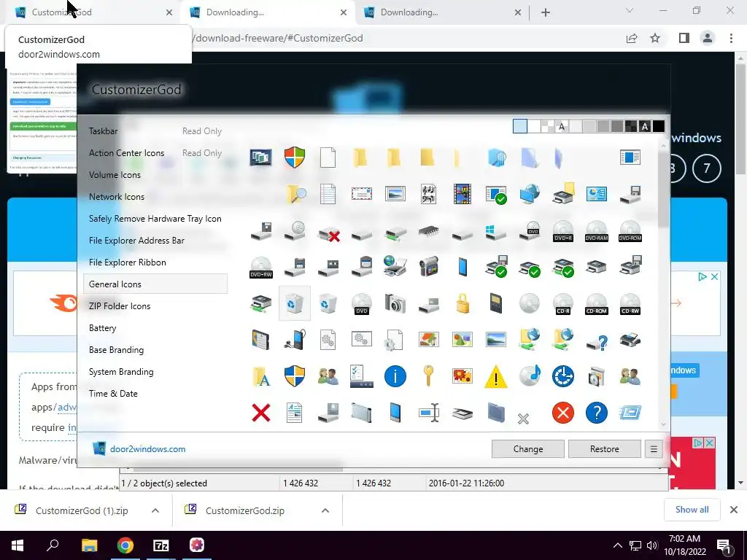Switch to Volume Icons category
The image size is (747, 560).
click(x=115, y=175)
